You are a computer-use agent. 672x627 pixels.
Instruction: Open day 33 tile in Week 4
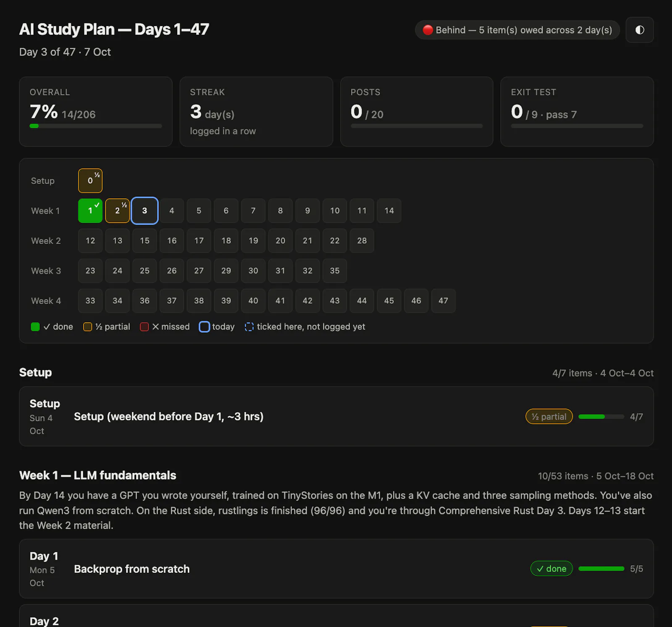tap(90, 301)
